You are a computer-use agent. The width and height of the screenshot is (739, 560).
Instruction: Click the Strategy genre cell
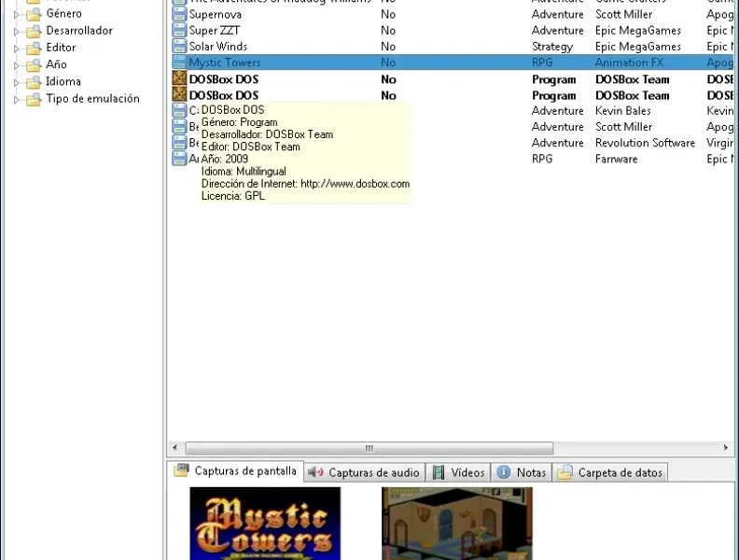(552, 47)
